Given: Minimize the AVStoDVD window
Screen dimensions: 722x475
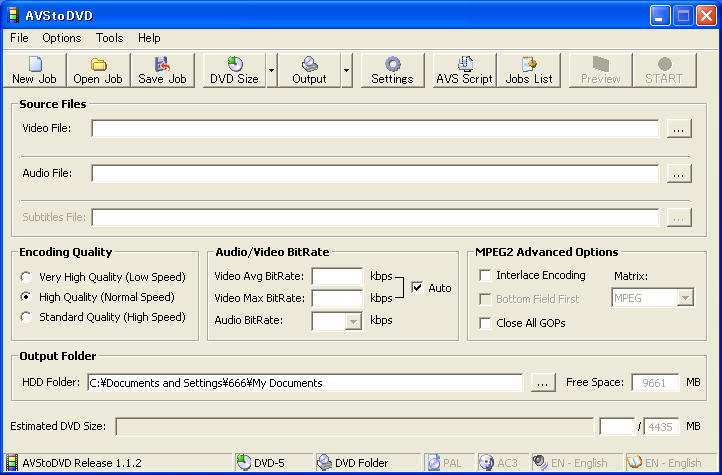Looking at the screenshot, I should pos(660,16).
